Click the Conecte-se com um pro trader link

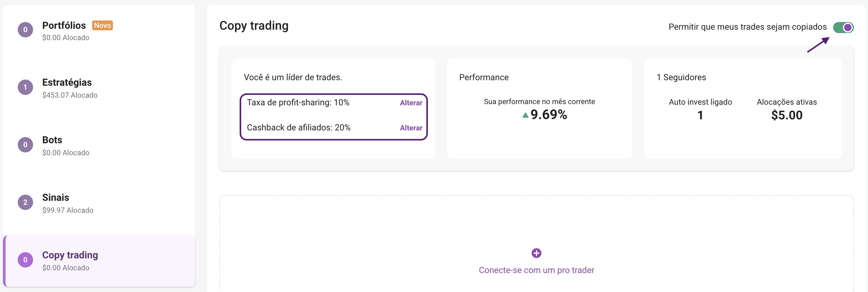(x=537, y=270)
